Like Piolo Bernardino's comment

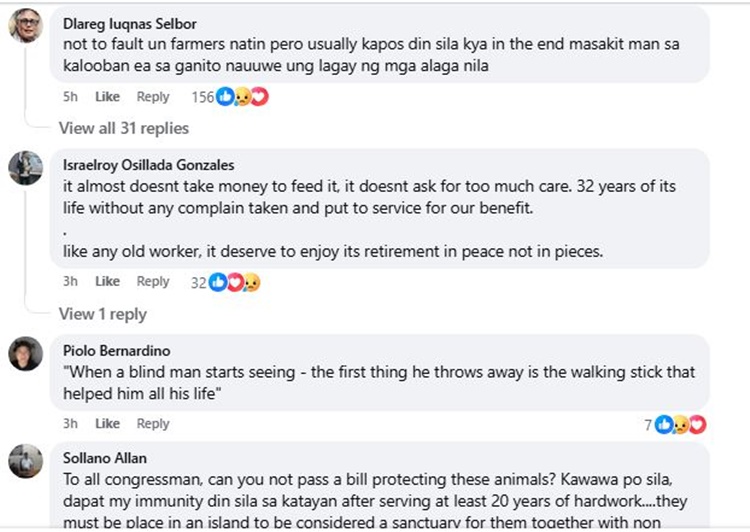coord(107,424)
